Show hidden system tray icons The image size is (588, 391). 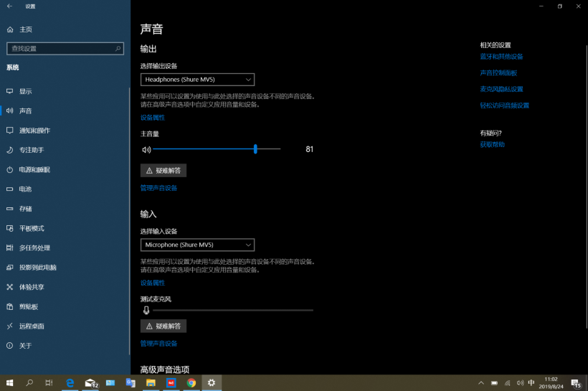click(x=481, y=383)
